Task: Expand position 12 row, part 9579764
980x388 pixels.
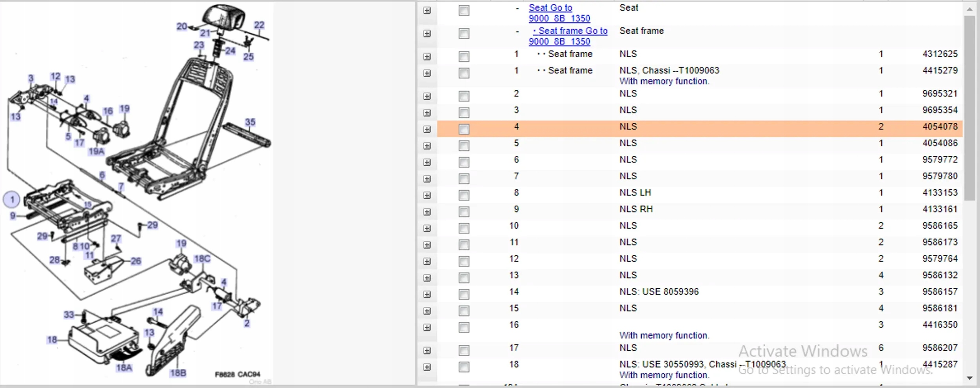Action: (427, 262)
